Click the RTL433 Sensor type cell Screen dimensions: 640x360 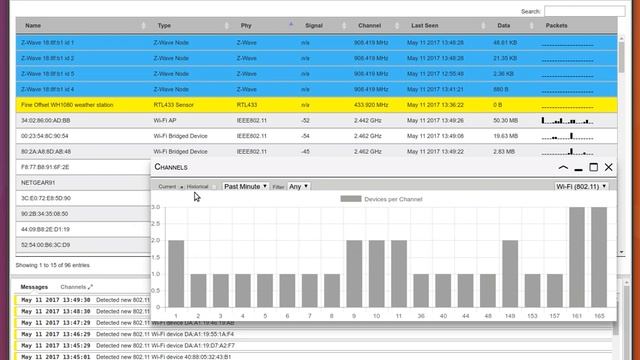click(174, 105)
